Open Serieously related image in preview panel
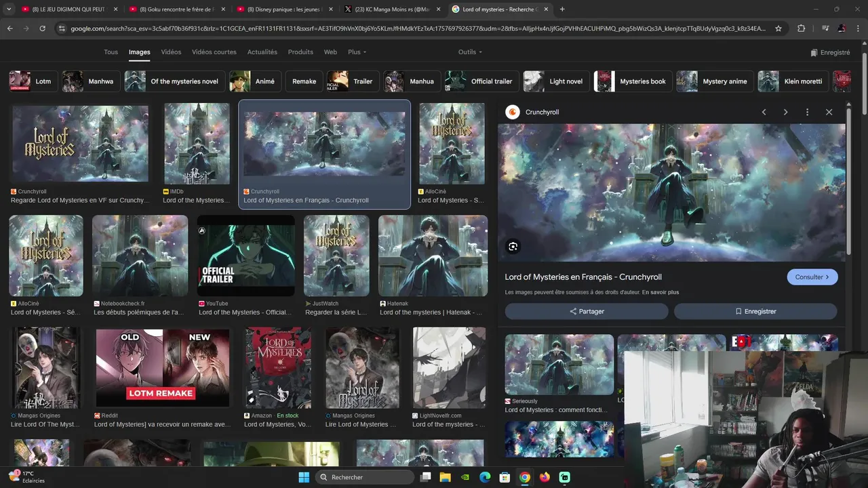The width and height of the screenshot is (868, 488). 559,365
